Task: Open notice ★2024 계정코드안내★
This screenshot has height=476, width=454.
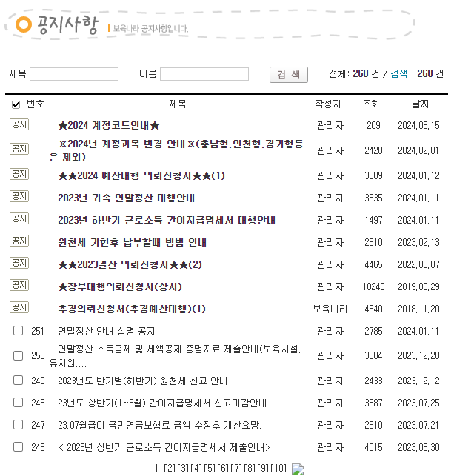Action: 109,125
